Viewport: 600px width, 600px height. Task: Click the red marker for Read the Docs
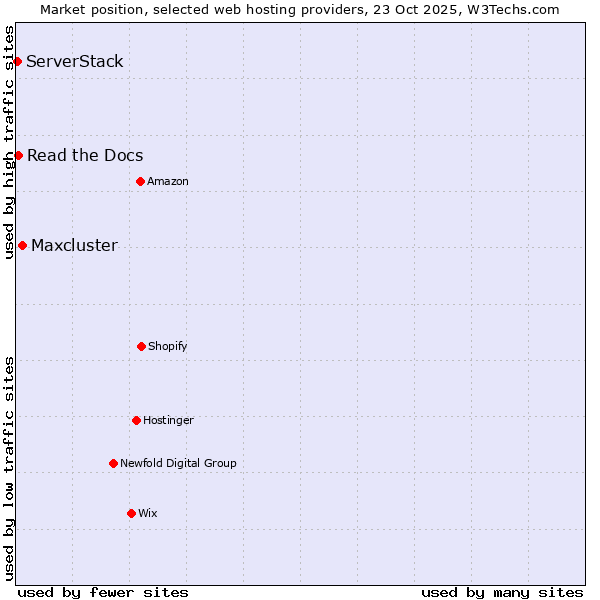click(x=18, y=155)
